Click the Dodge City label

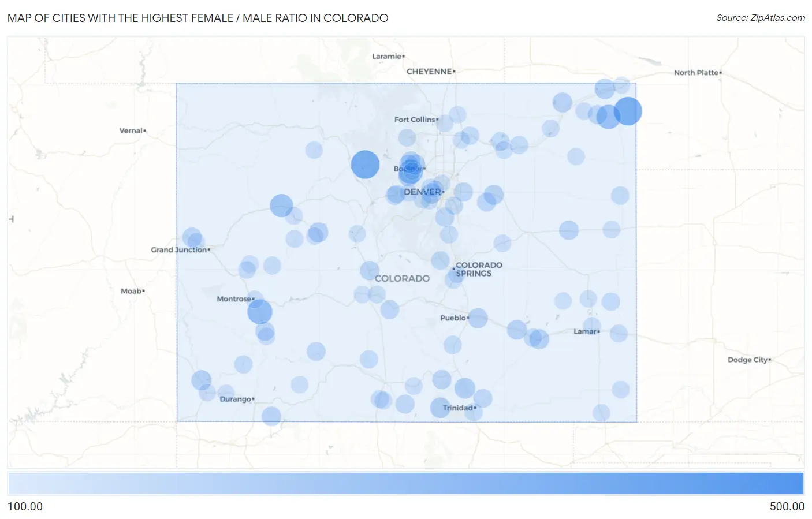(x=748, y=360)
